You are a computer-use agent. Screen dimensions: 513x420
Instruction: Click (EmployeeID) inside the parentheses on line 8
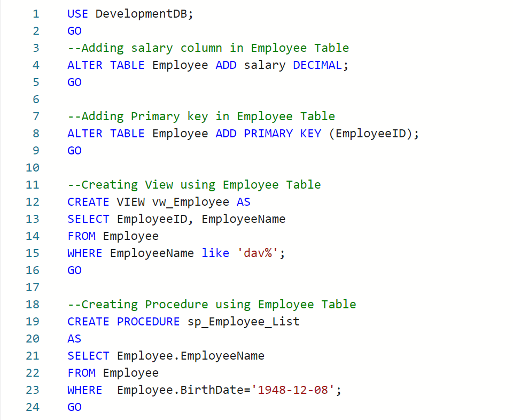(x=374, y=134)
